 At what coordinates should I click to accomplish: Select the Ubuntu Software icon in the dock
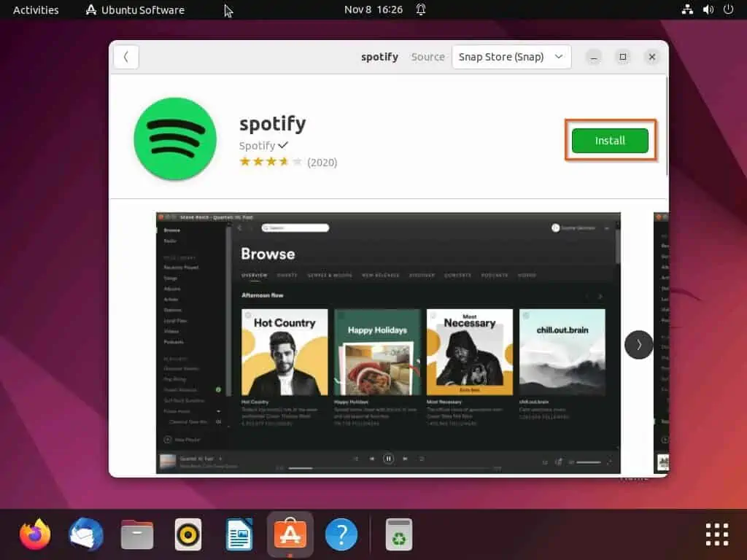click(x=290, y=534)
